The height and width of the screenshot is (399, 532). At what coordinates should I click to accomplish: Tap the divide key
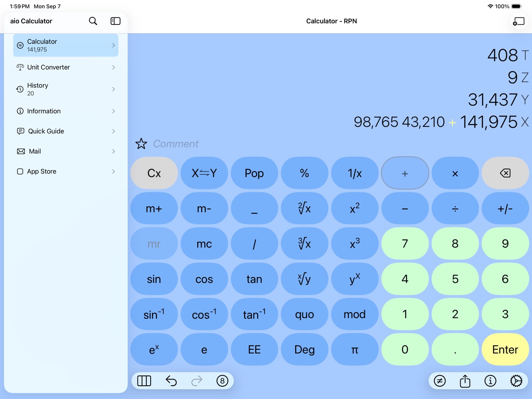pyautogui.click(x=455, y=208)
